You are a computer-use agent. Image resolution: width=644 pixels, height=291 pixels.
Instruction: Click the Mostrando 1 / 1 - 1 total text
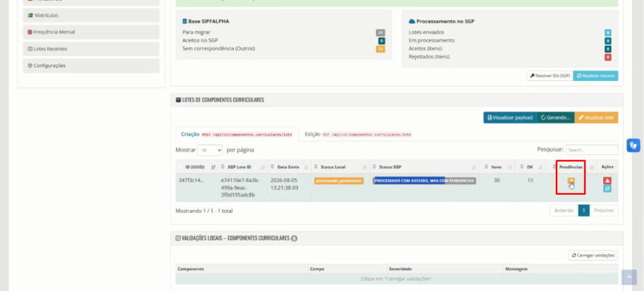click(204, 211)
